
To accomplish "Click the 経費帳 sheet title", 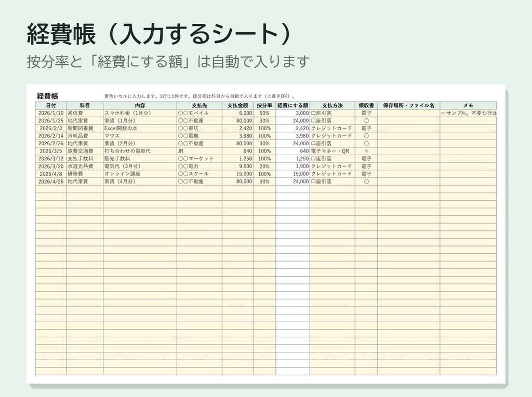I will point(47,96).
